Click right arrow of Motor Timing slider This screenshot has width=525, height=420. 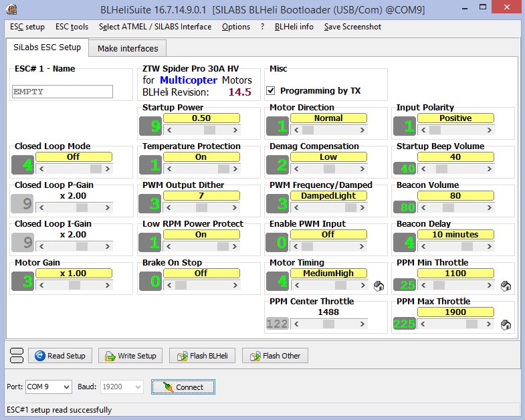pyautogui.click(x=362, y=286)
